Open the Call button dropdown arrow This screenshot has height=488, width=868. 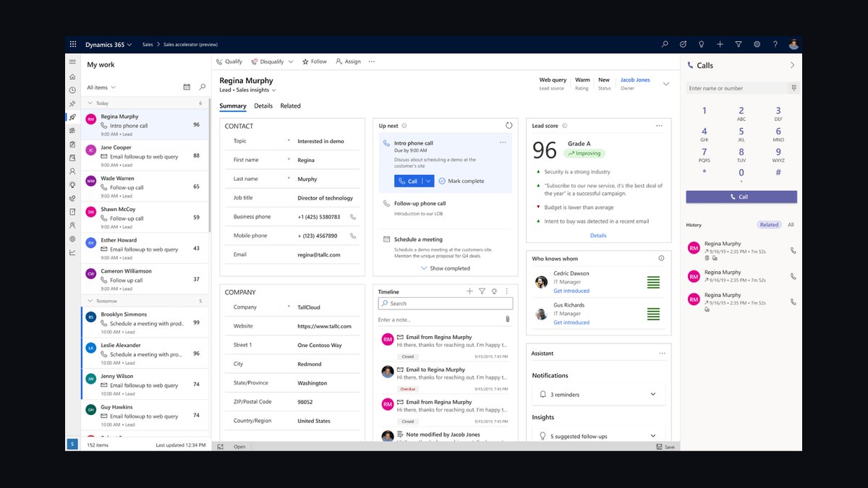428,181
